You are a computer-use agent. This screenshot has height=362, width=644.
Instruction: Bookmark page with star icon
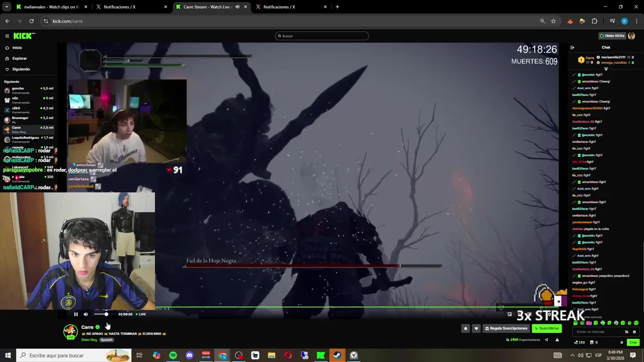[553, 21]
